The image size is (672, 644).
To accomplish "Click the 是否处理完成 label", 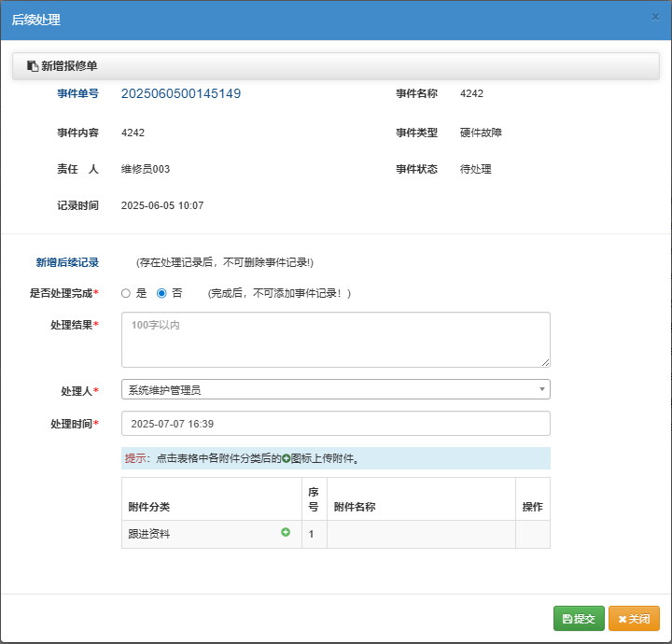I will click(63, 293).
